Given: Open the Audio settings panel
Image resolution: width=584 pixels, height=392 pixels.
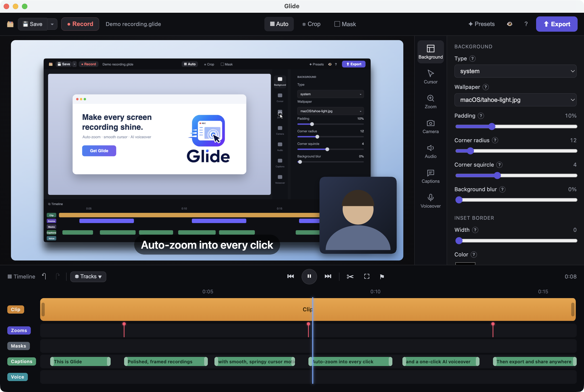Looking at the screenshot, I should click(430, 151).
